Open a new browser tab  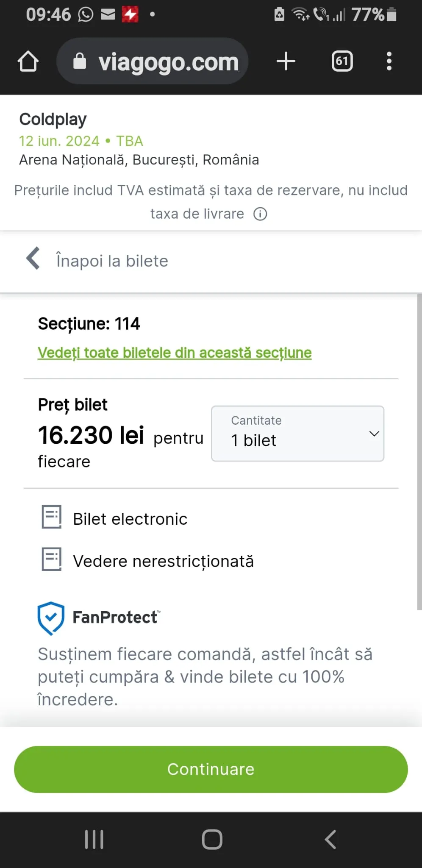(x=286, y=61)
